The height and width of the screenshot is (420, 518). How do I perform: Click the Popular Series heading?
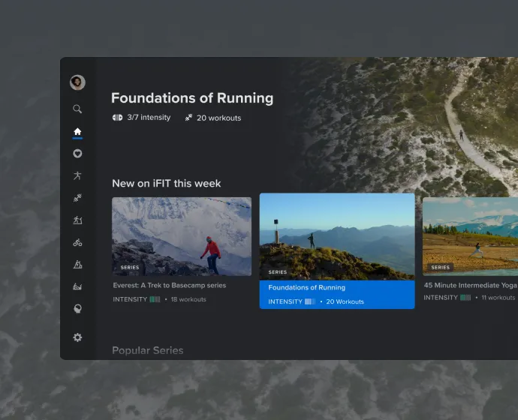(148, 350)
